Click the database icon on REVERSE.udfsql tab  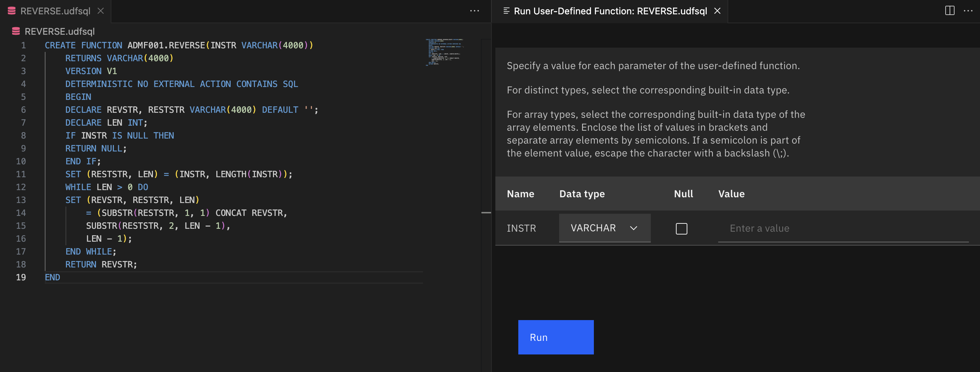(12, 11)
